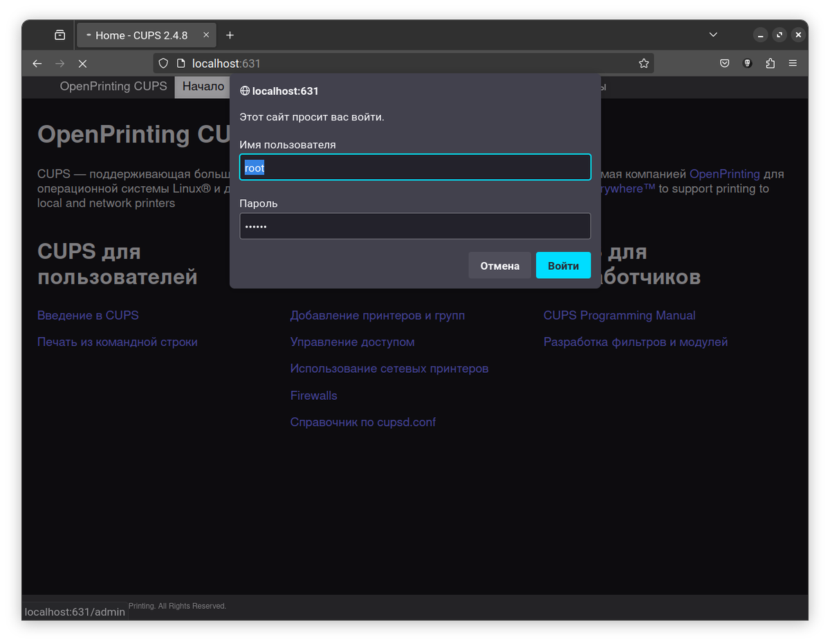Open the Firefox View icon
This screenshot has height=644, width=830.
tap(60, 35)
